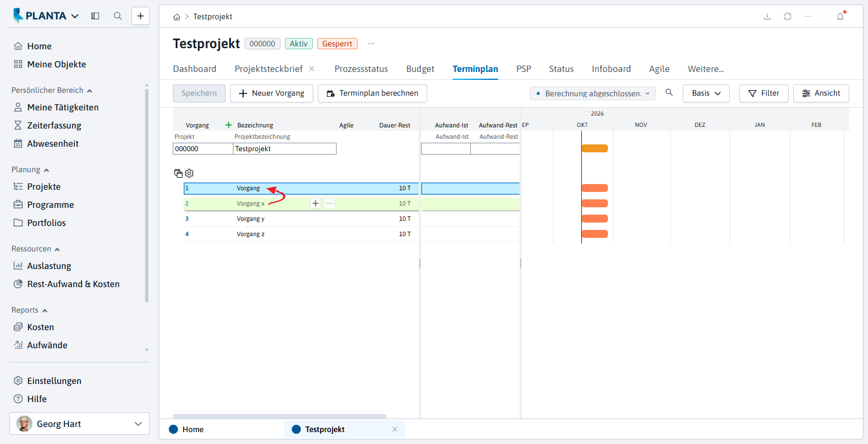Click the search magnifier next to Basis

[669, 93]
